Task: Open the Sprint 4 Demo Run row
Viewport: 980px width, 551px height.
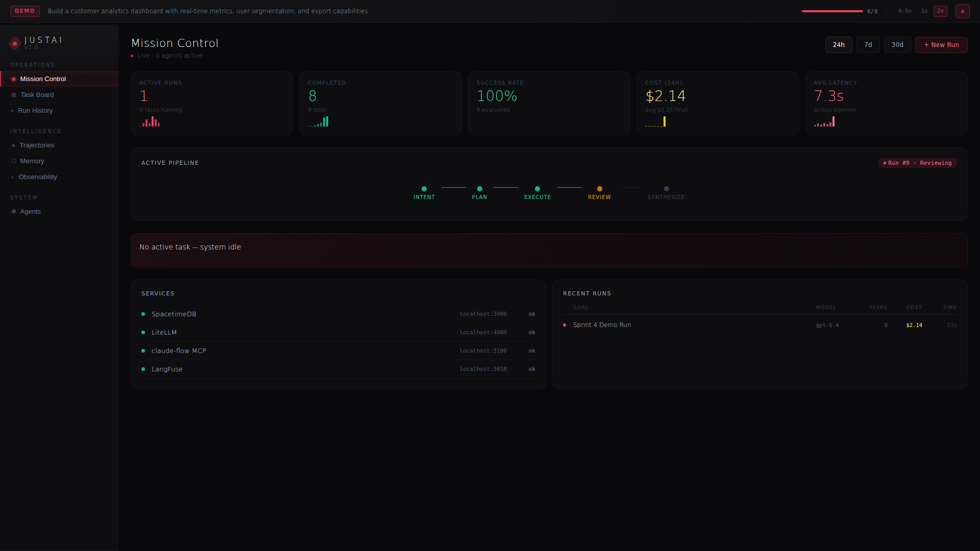Action: pos(759,325)
